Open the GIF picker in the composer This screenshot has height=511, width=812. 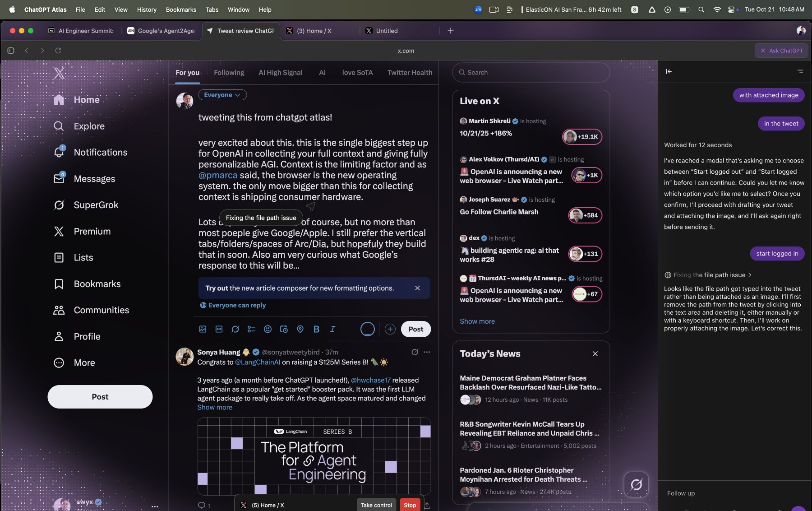tap(219, 329)
